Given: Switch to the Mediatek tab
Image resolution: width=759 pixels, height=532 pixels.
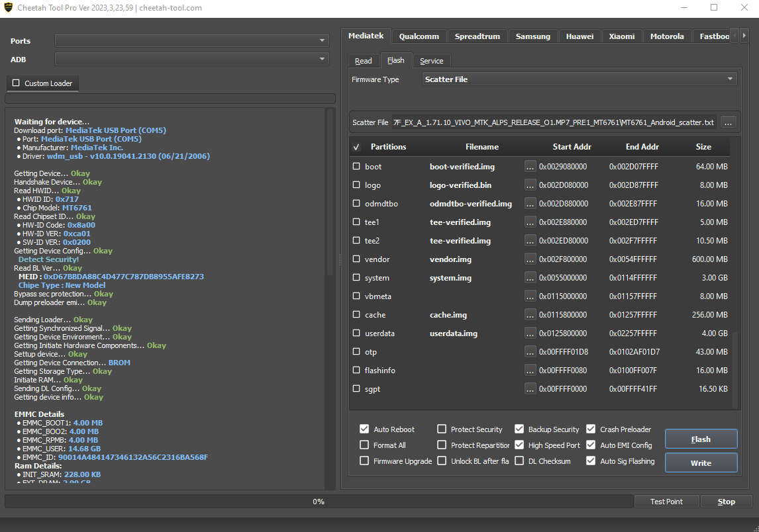Looking at the screenshot, I should (366, 36).
